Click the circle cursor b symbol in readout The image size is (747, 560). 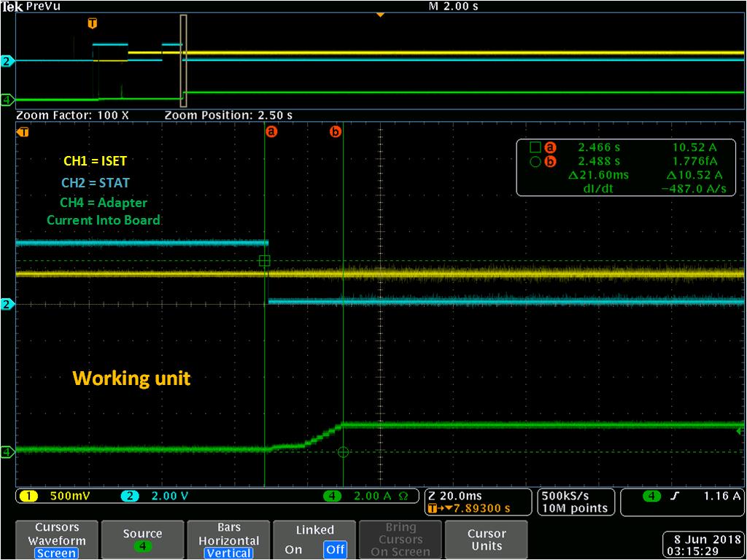(x=535, y=162)
